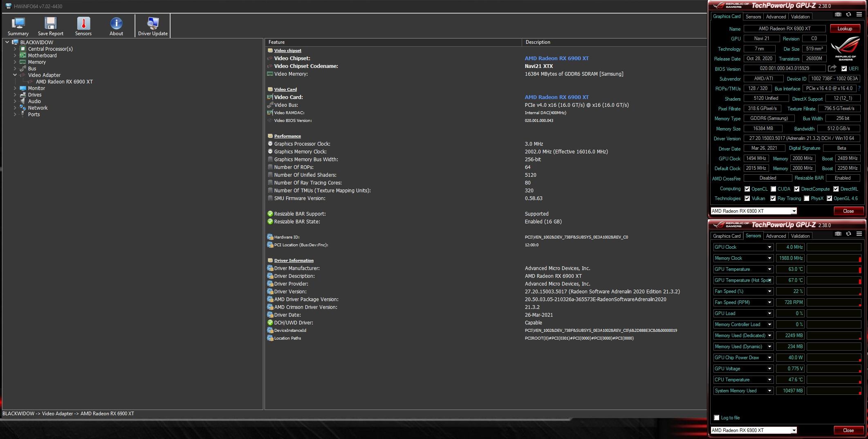Viewport: 868px width, 439px height.
Task: Click Memory Clock sensor graph
Action: point(834,258)
